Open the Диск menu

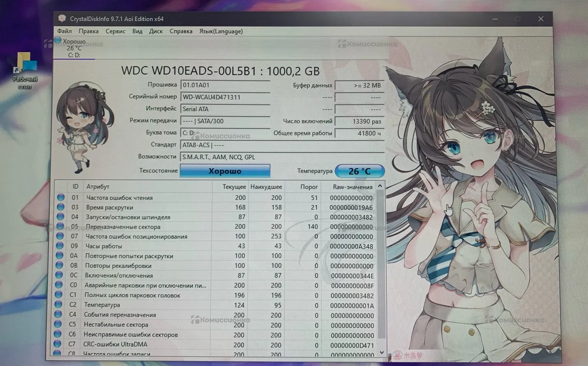tap(156, 31)
